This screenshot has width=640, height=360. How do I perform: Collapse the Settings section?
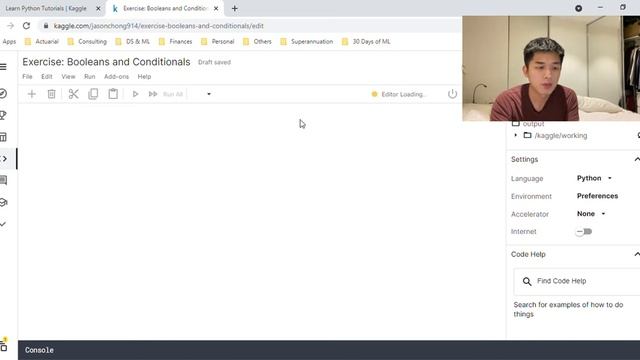pos(636,159)
